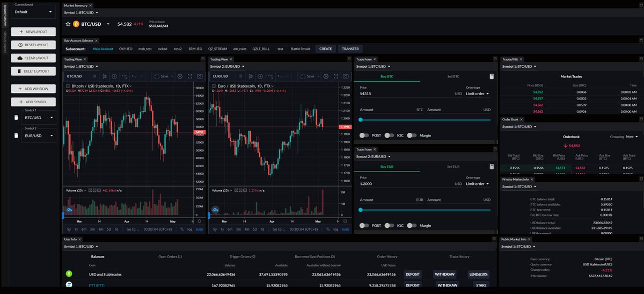Click cloud restore icon on BTC/USD chart
Image resolution: width=644 pixels, height=294 pixels.
[x=69, y=210]
